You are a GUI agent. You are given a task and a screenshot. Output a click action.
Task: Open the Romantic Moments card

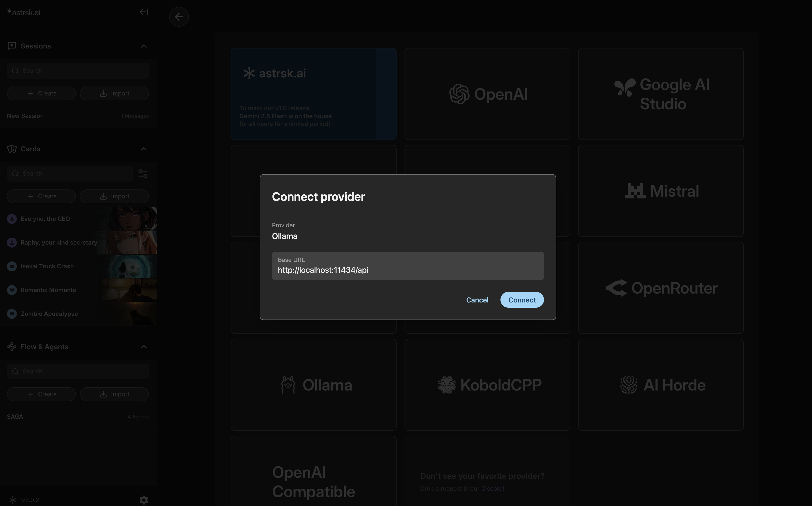pyautogui.click(x=78, y=290)
